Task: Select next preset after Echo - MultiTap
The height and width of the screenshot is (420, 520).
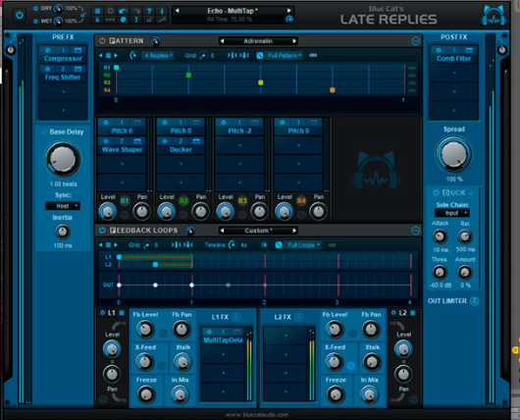Action: tap(288, 11)
